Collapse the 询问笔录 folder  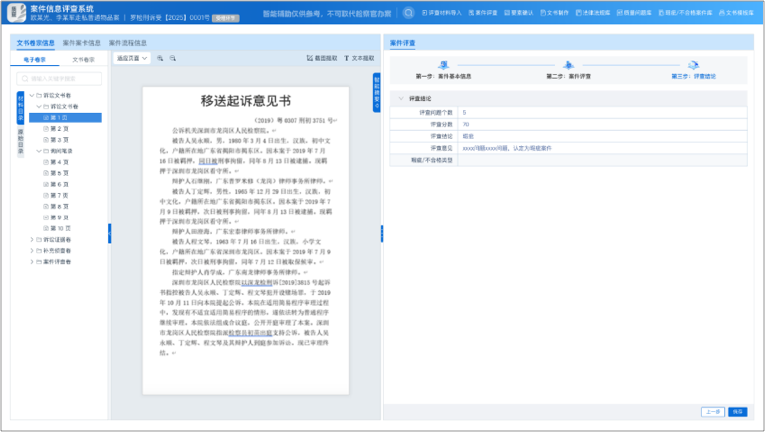pyautogui.click(x=39, y=151)
